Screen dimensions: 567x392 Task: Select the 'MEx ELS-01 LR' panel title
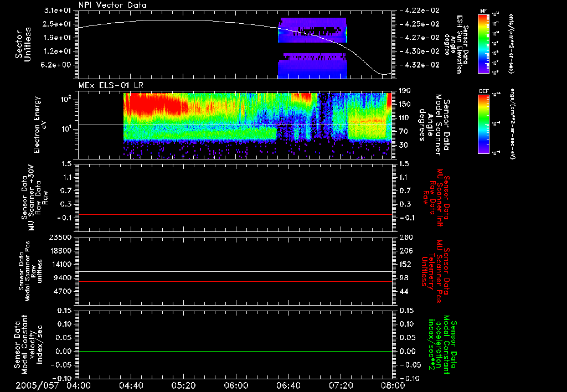(x=111, y=85)
